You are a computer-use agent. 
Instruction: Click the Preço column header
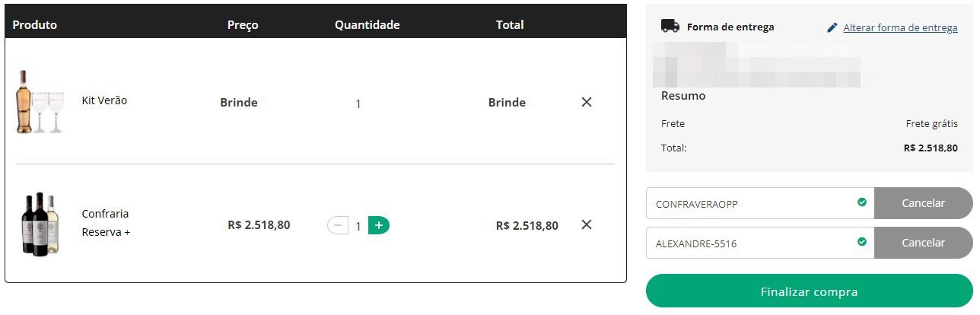tap(243, 24)
